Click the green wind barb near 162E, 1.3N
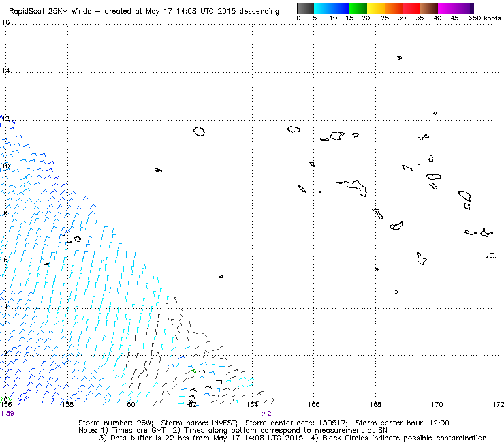The height and width of the screenshot is (443, 504). [x=193, y=371]
